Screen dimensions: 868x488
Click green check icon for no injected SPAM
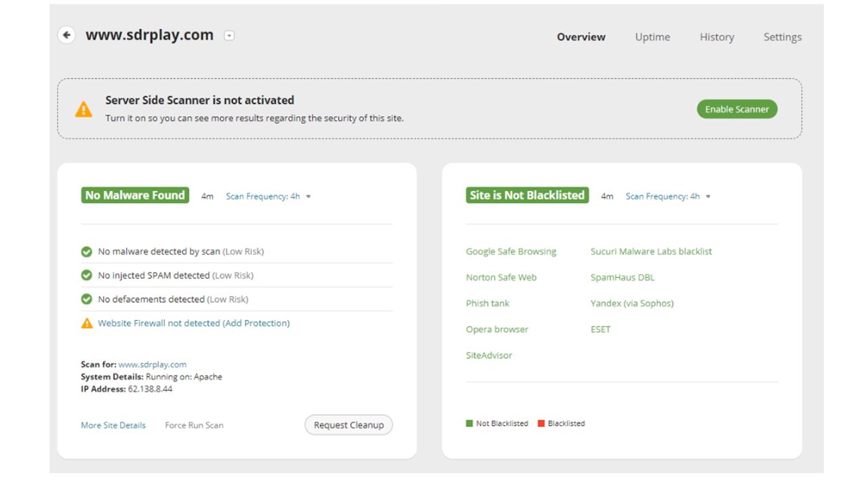[87, 275]
